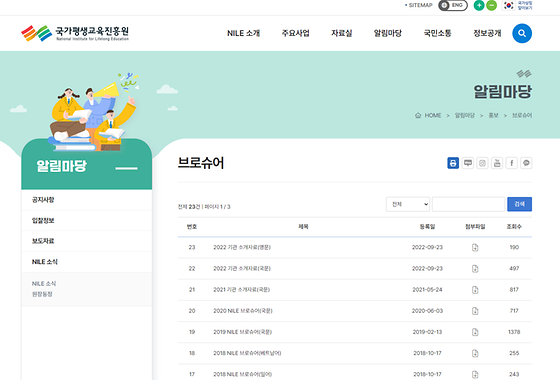The image size is (560, 380).
Task: Open the Instagram icon
Action: click(x=482, y=163)
